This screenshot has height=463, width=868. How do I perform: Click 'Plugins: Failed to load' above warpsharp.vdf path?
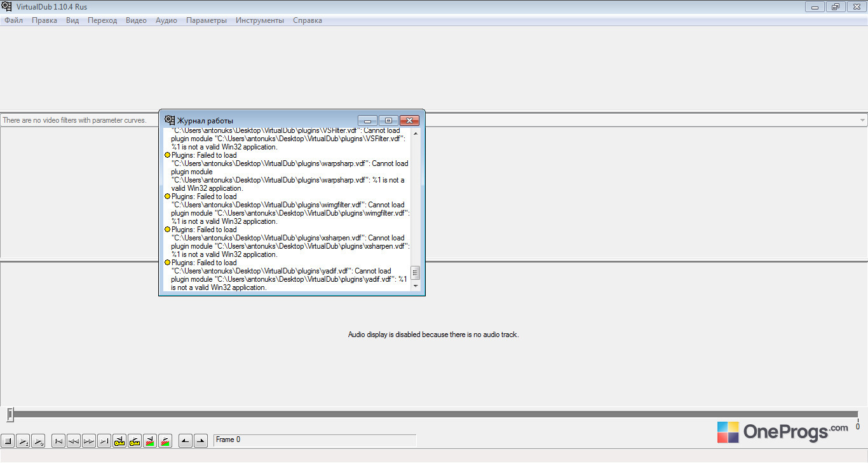tap(204, 155)
